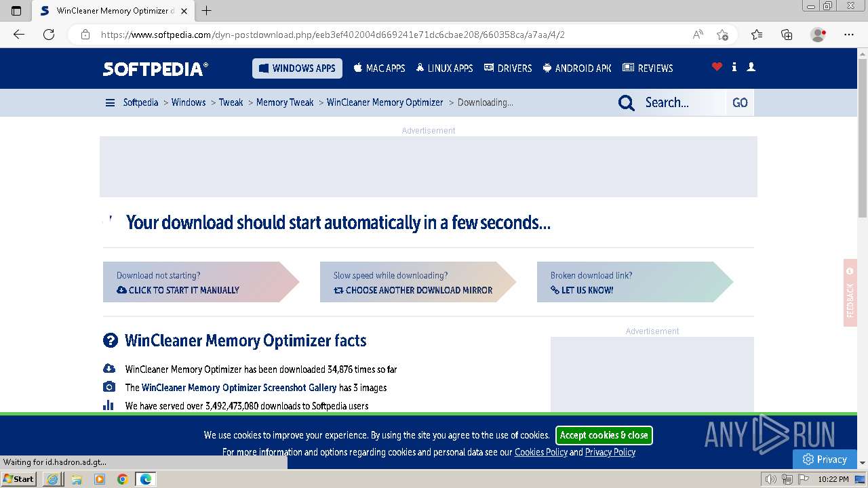Click the camera screenshot gallery icon
The image size is (868, 488).
coord(108,387)
